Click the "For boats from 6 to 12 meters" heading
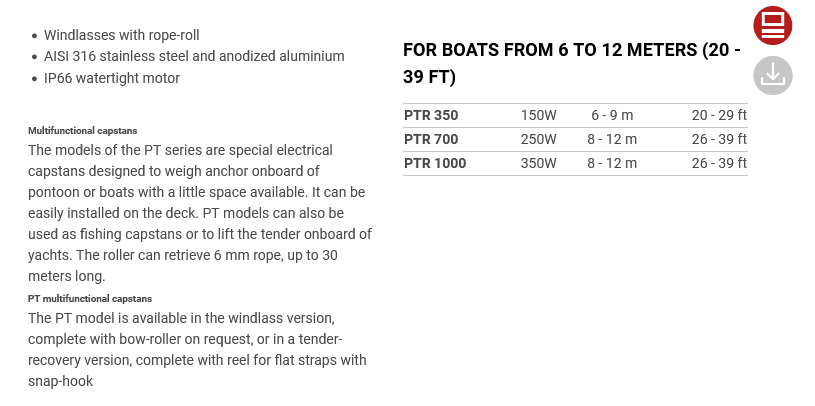The height and width of the screenshot is (406, 815). tap(571, 63)
